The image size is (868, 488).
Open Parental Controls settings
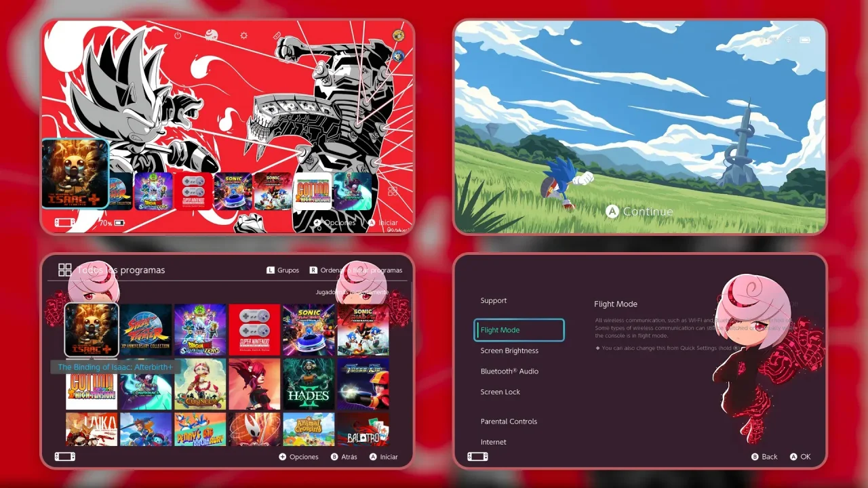coord(509,422)
